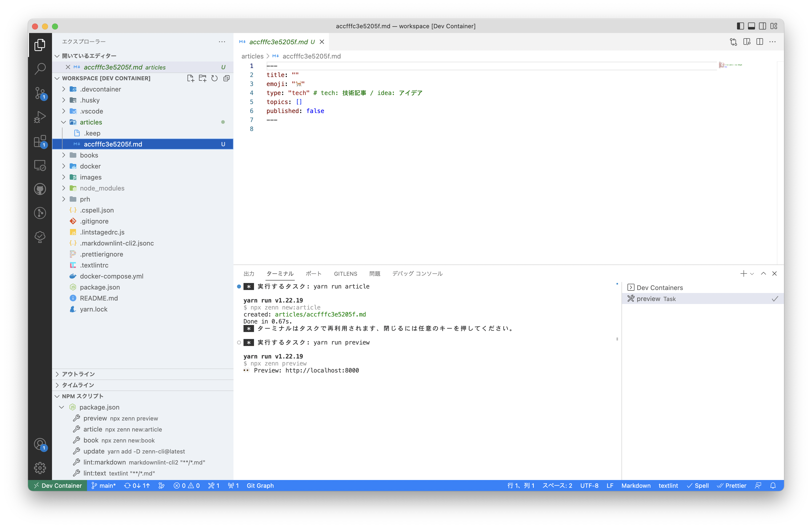Image resolution: width=812 pixels, height=528 pixels.
Task: Open notifications bell in status bar
Action: pyautogui.click(x=773, y=485)
